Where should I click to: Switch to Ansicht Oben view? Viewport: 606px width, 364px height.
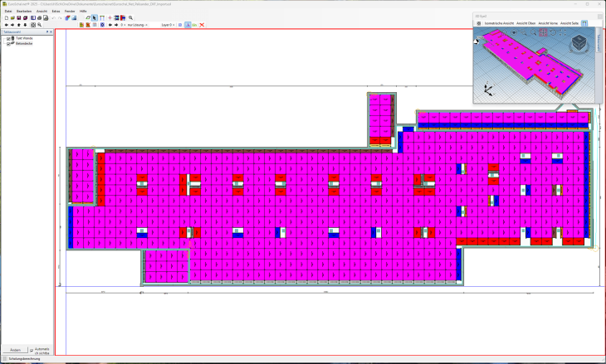pos(526,23)
